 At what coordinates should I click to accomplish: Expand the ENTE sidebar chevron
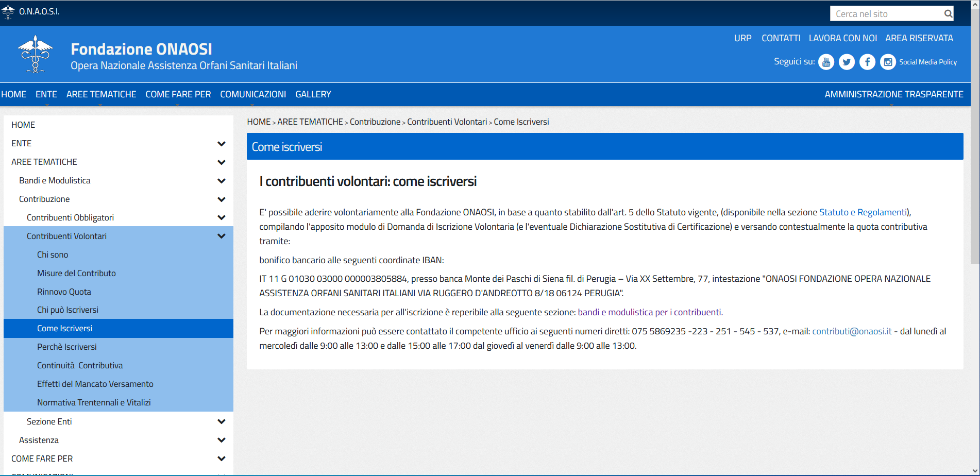pyautogui.click(x=222, y=144)
